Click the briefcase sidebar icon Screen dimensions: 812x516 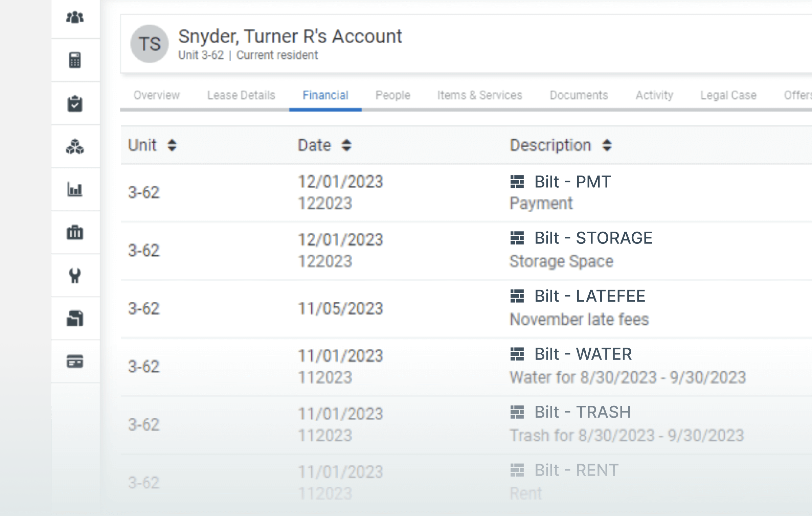pyautogui.click(x=75, y=233)
